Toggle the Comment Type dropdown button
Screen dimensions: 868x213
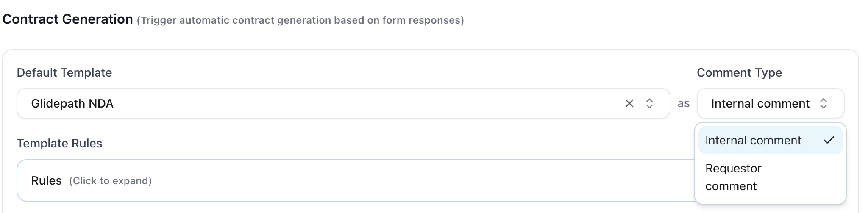click(770, 103)
